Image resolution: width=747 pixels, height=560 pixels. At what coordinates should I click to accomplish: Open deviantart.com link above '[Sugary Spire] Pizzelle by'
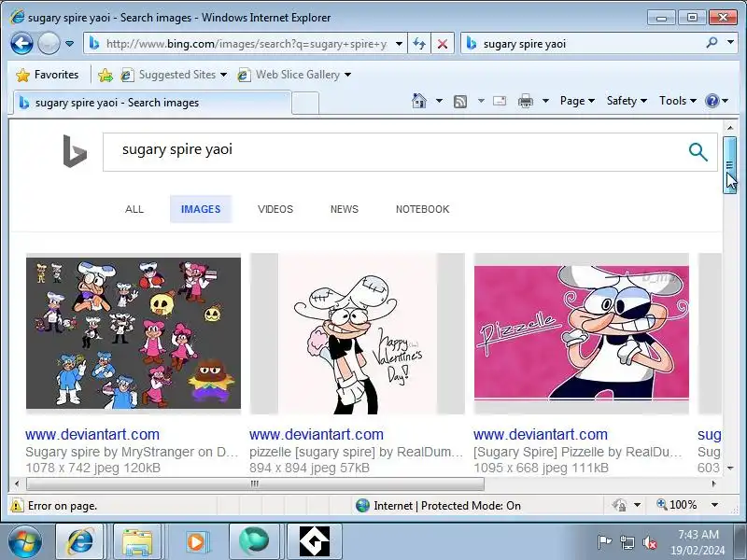click(x=541, y=434)
